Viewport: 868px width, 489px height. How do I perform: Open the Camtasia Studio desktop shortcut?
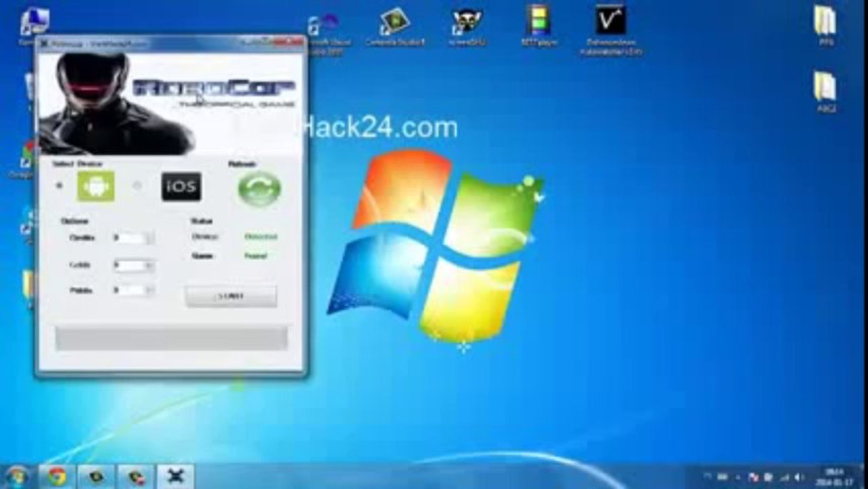coord(395,25)
